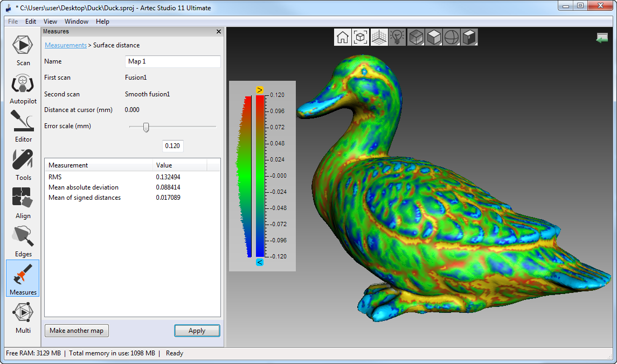The width and height of the screenshot is (617, 364).
Task: Open the Edges panel
Action: [x=23, y=242]
